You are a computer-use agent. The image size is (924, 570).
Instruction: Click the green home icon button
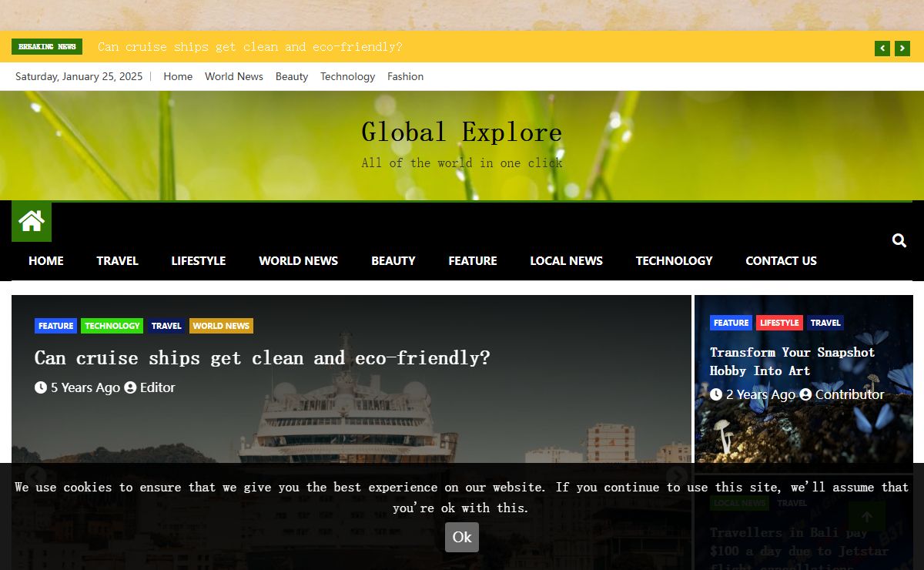(32, 222)
